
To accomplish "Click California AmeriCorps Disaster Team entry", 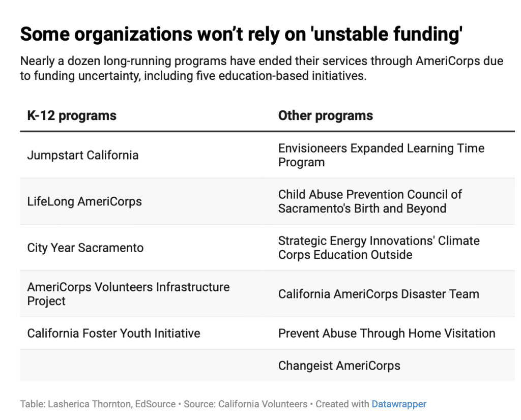I will coord(379,294).
